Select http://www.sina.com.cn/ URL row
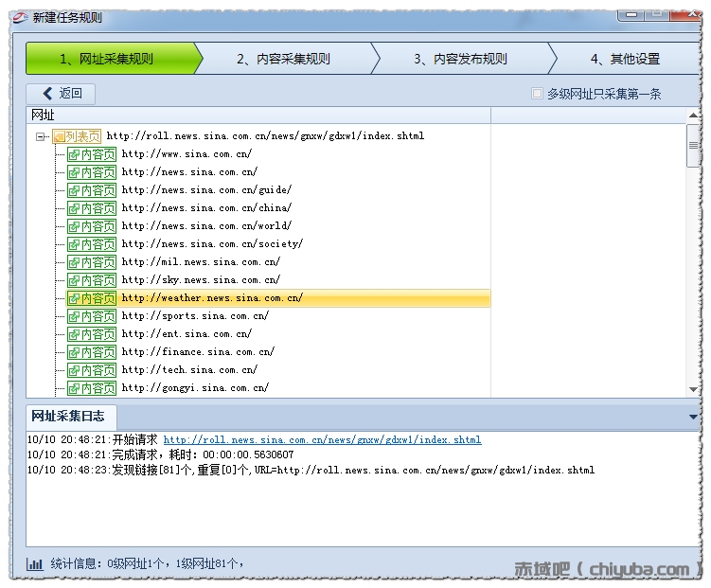711x588 pixels. (x=187, y=154)
